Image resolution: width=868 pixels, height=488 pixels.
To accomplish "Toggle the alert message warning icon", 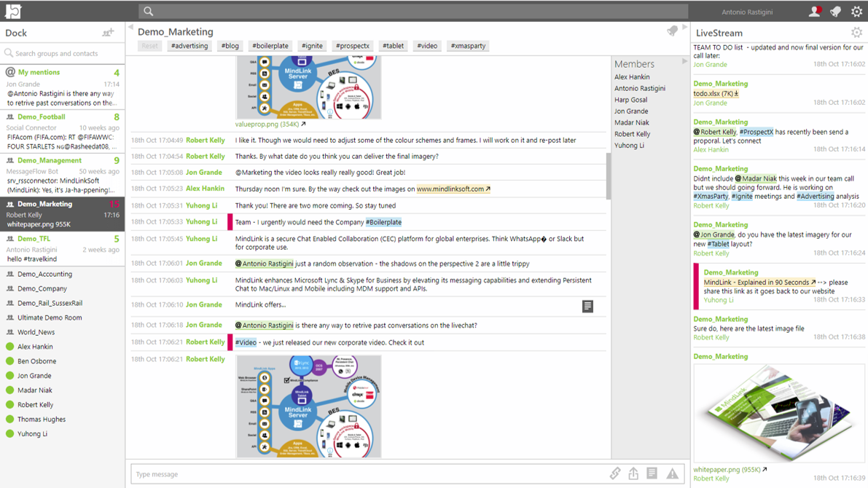I will tap(672, 473).
